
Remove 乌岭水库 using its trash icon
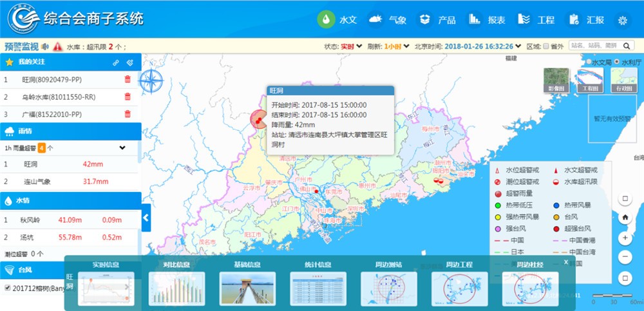(x=128, y=97)
